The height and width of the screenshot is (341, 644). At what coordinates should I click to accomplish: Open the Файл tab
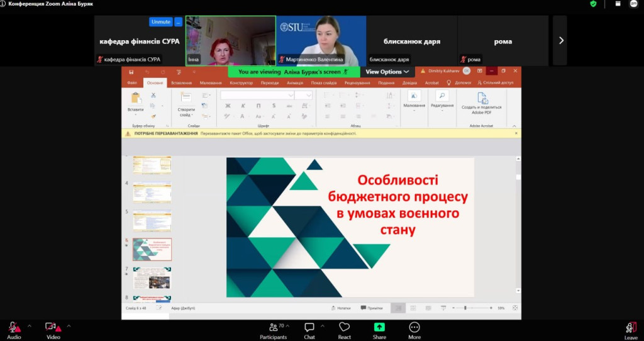click(x=132, y=83)
